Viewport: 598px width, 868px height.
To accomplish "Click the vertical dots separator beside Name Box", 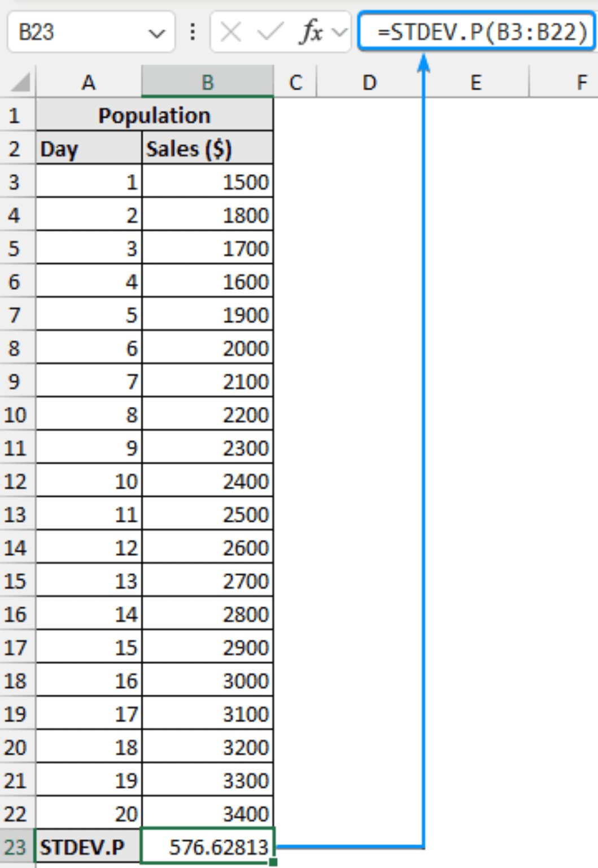I will click(192, 32).
